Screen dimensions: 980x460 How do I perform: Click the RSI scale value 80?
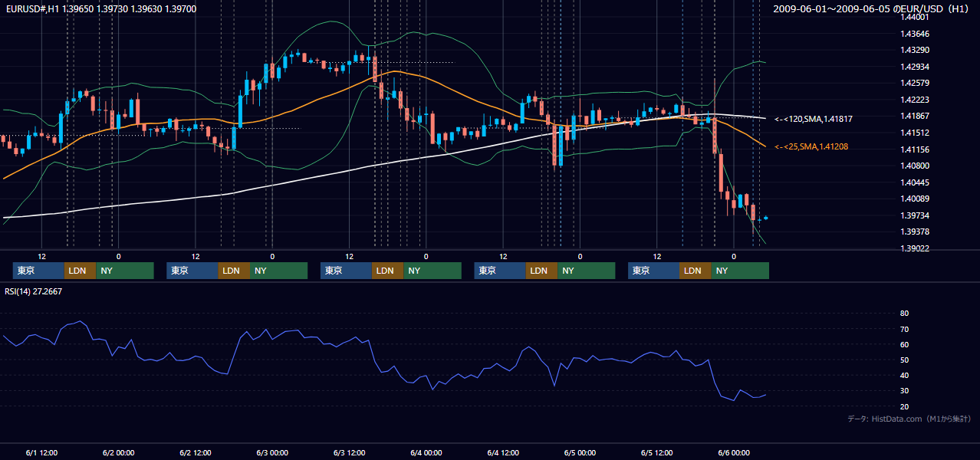[904, 314]
